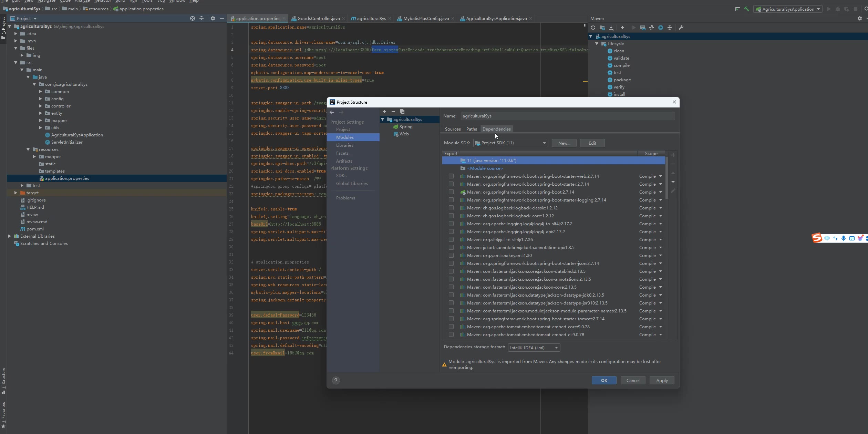Reimport all Maven projects in Maven panel
868x434 pixels.
tap(593, 28)
